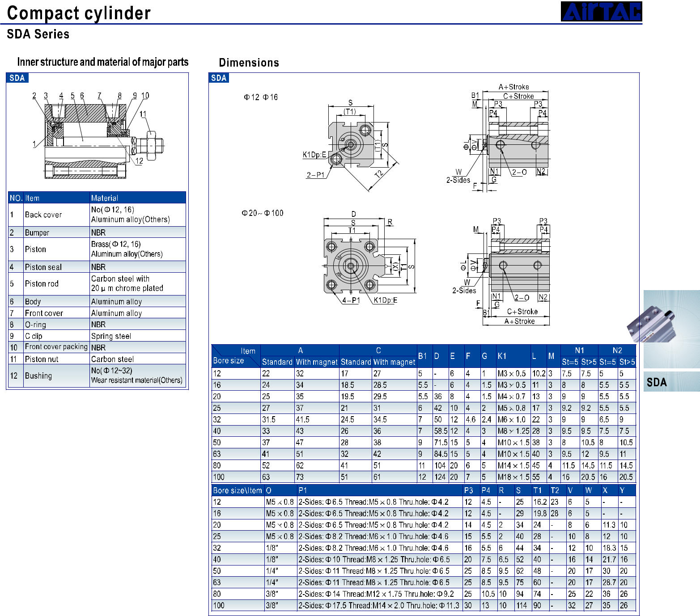Screen dimensions: 700x616
Task: Click the Φ12 Φ16 side view A+Stroke drawing
Action: click(505, 138)
